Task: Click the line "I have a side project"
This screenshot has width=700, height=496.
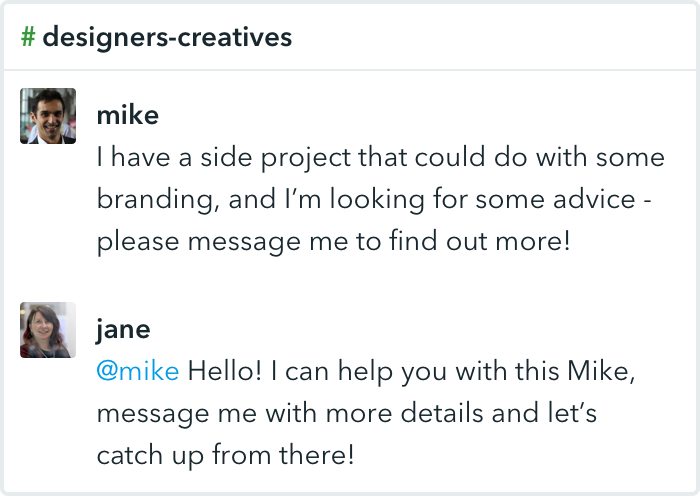Action: pyautogui.click(x=380, y=157)
